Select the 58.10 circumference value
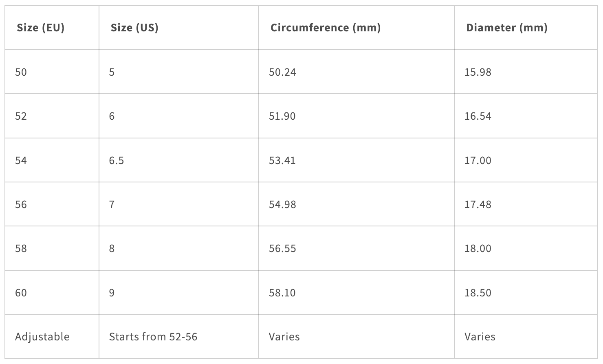 pyautogui.click(x=282, y=293)
